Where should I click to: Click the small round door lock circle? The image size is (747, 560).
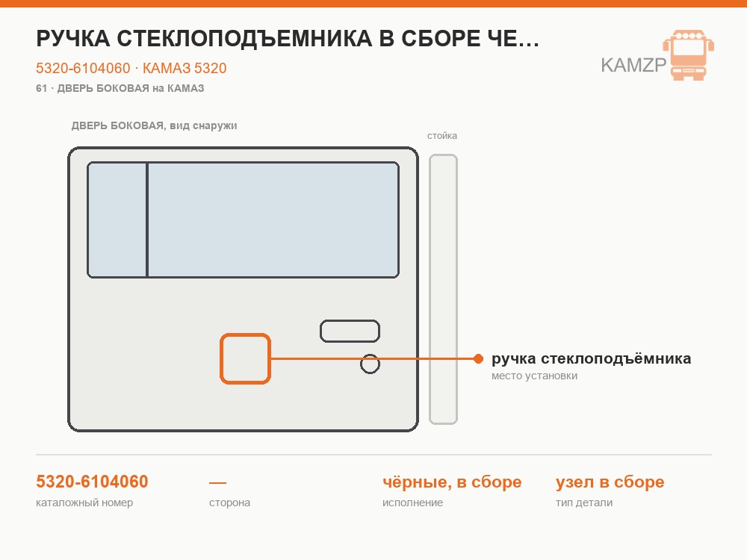[371, 364]
